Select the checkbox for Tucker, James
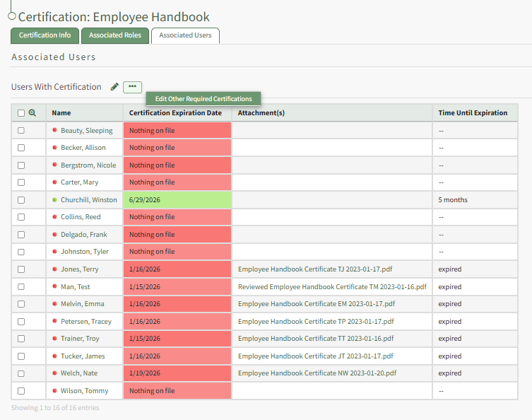Image resolution: width=532 pixels, height=420 pixels. click(21, 356)
